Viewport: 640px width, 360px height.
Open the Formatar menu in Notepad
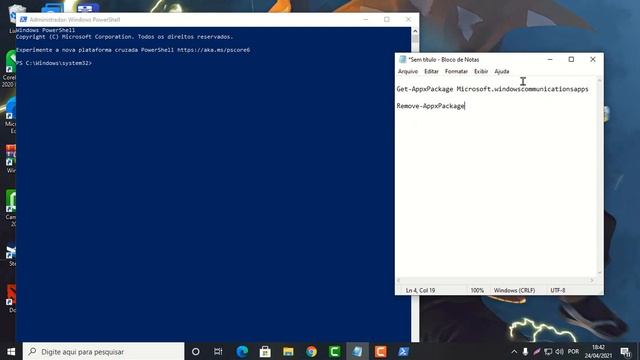coord(456,71)
